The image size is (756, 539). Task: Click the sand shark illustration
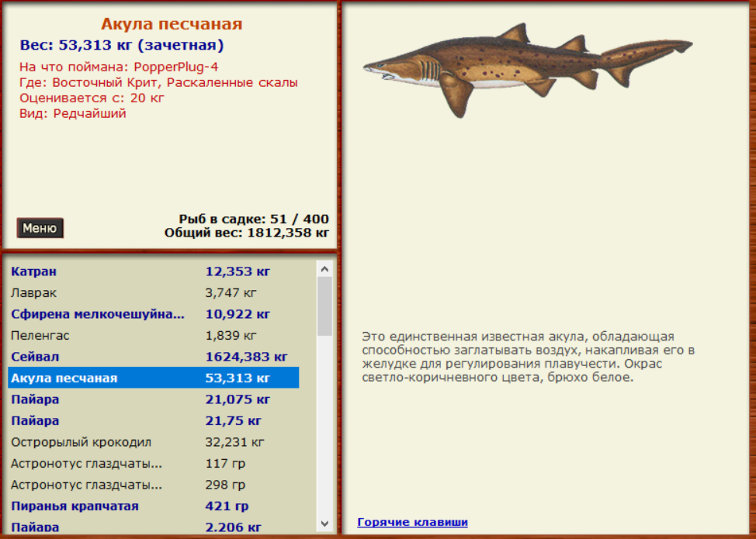pos(527,68)
